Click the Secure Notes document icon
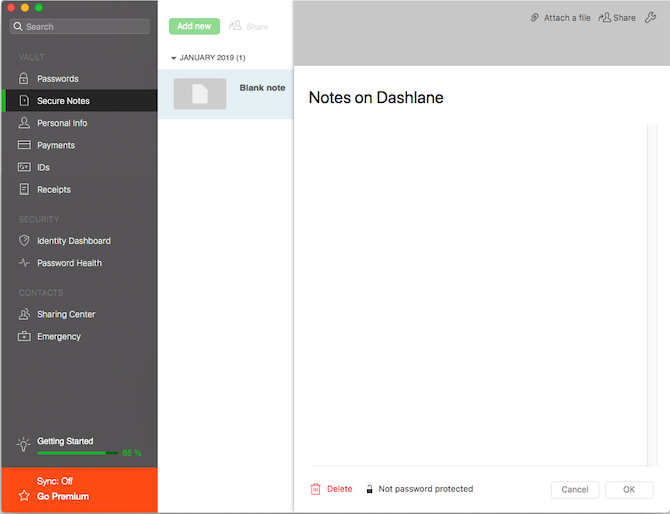The height and width of the screenshot is (514, 670). point(24,101)
